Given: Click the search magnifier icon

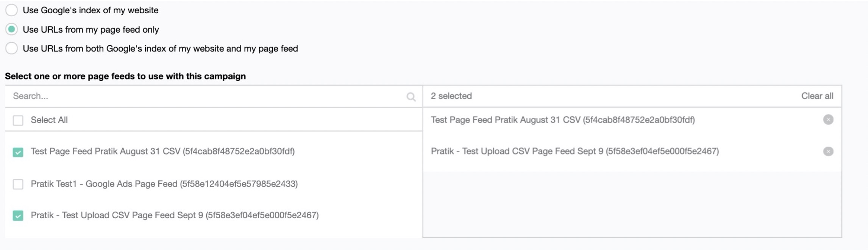Looking at the screenshot, I should click(411, 97).
